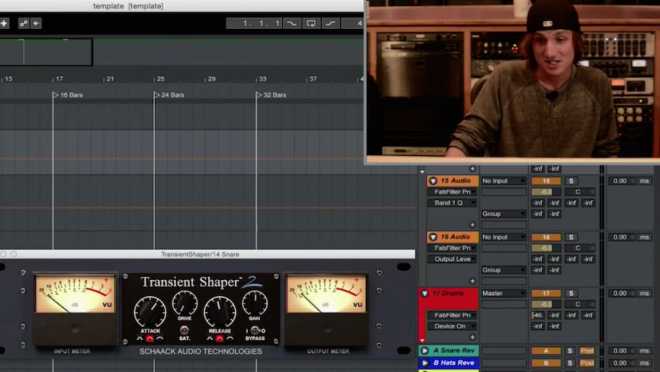Click the Transient Shaper 2 logo
660x372 pixels.
(201, 282)
